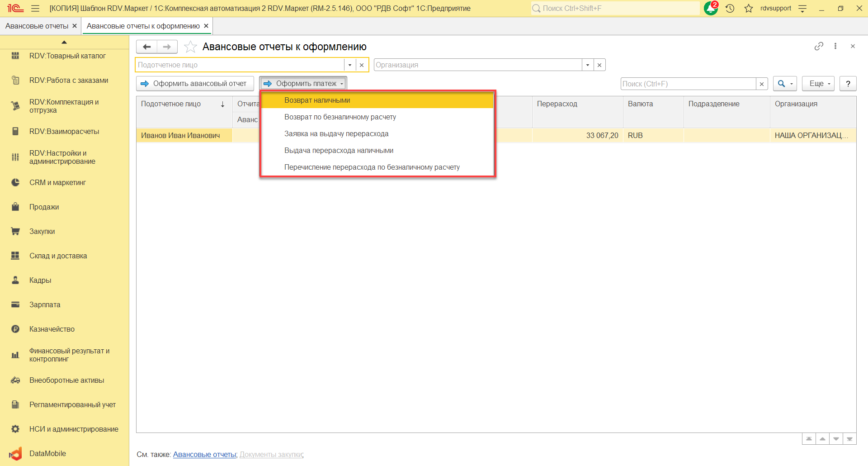868x466 pixels.
Task: Follow the Авансовые отчеты link below
Action: point(204,455)
